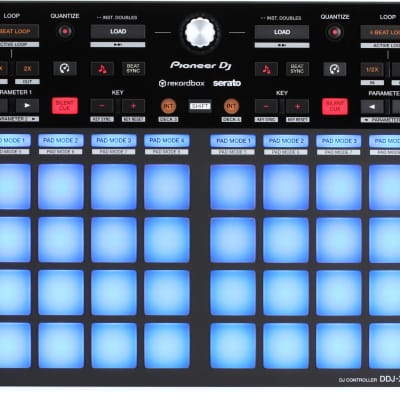This screenshot has width=400, height=400.
Task: Switch the left INT button for Deck 3
Action: (168, 106)
